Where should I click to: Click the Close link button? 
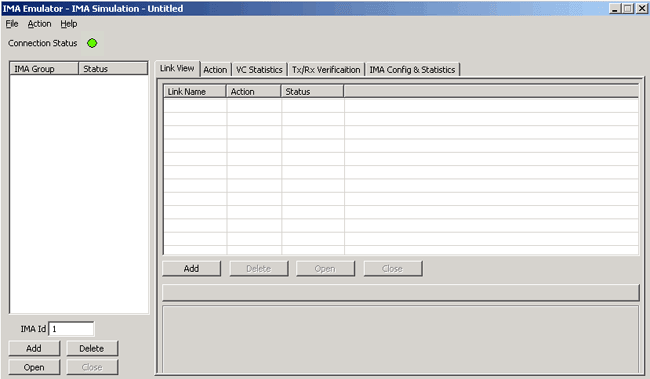pyautogui.click(x=393, y=269)
